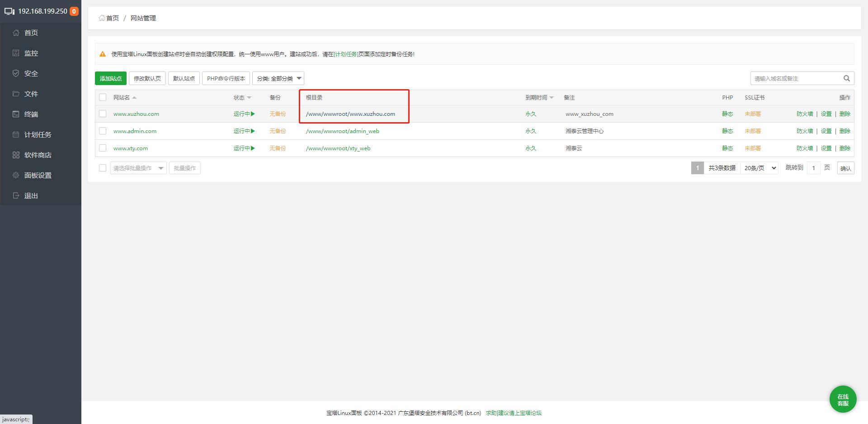Edit remark www_xuzhou_com
868x424 pixels.
tap(589, 114)
